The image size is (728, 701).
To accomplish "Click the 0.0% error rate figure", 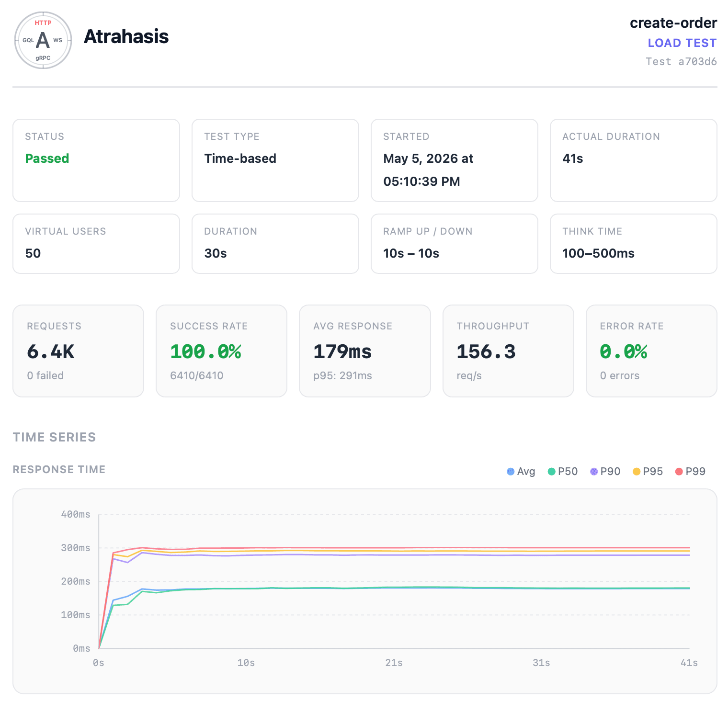I will click(624, 351).
